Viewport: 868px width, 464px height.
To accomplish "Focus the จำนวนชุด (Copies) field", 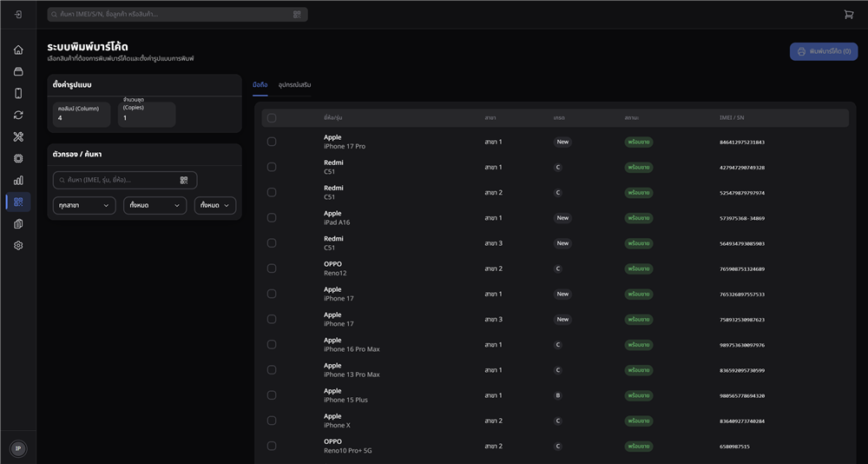I will click(147, 114).
